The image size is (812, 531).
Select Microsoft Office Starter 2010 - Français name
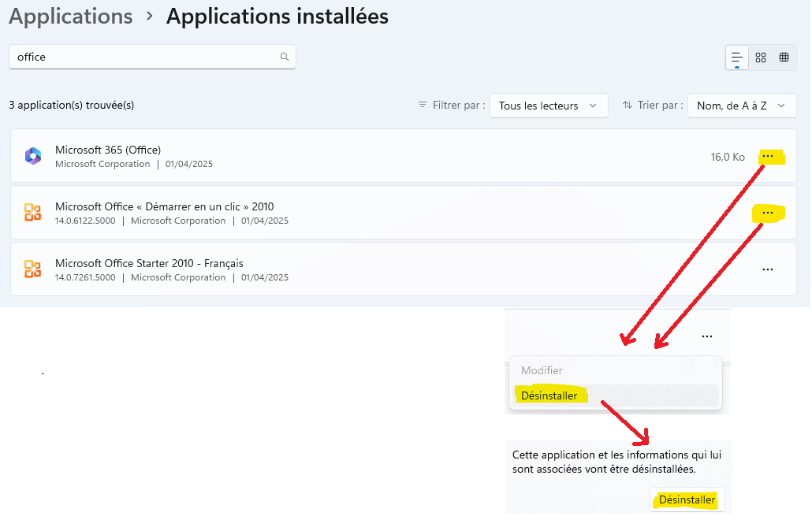(x=149, y=263)
